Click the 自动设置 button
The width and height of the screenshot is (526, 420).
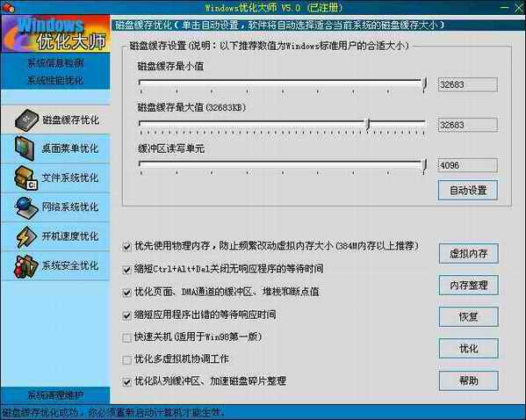click(x=468, y=191)
